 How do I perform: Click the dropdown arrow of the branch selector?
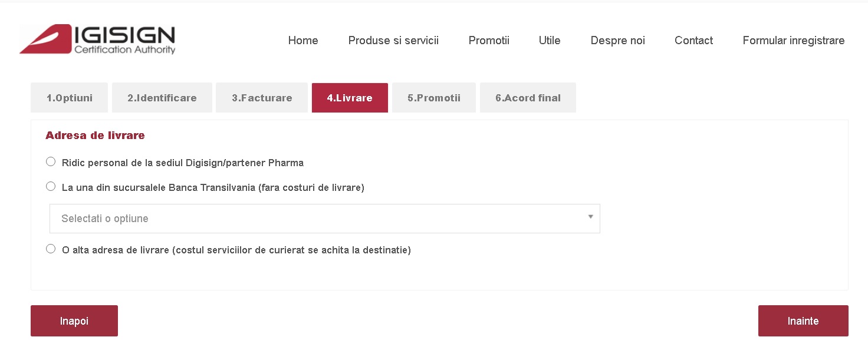tap(590, 217)
